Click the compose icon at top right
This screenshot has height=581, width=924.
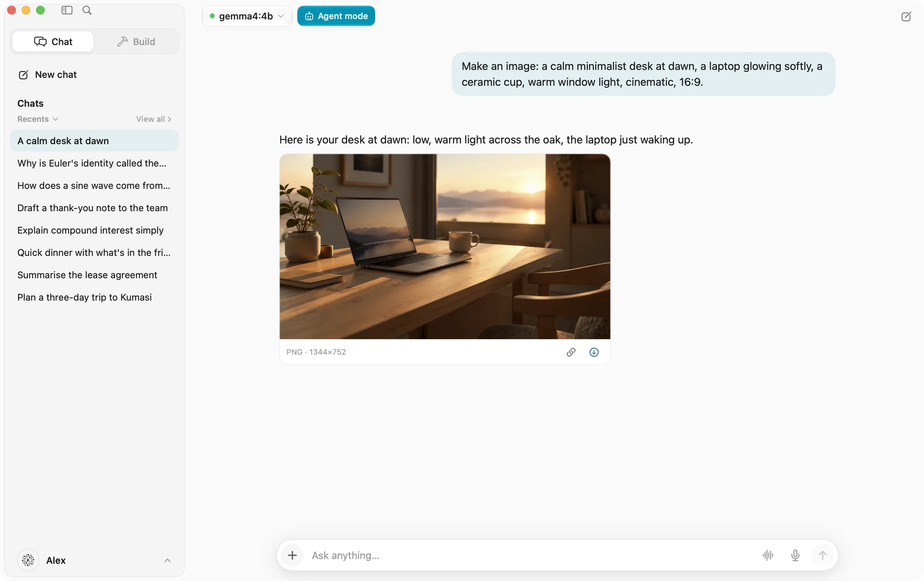click(x=906, y=17)
